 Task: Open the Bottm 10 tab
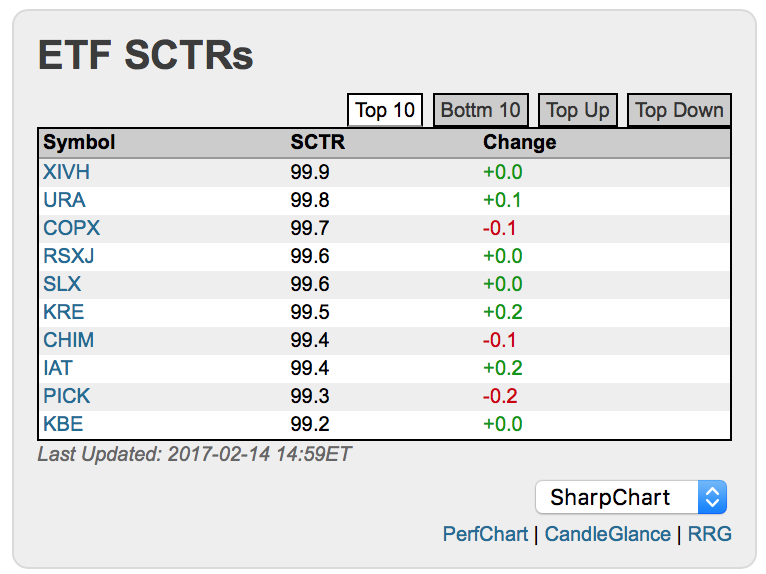[x=480, y=110]
